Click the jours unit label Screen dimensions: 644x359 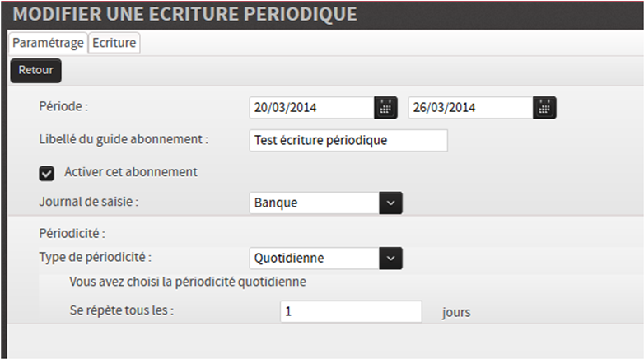coord(456,312)
